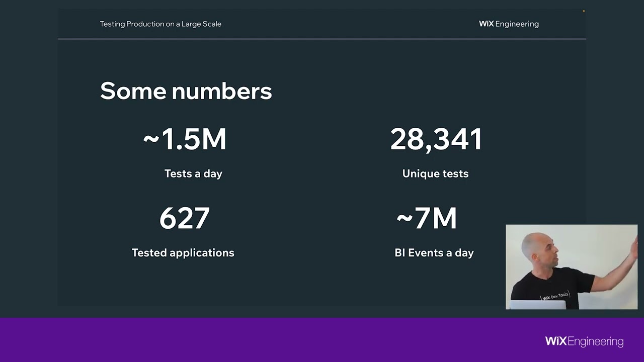
Task: Click the '~7M' figure
Action: pos(427,218)
